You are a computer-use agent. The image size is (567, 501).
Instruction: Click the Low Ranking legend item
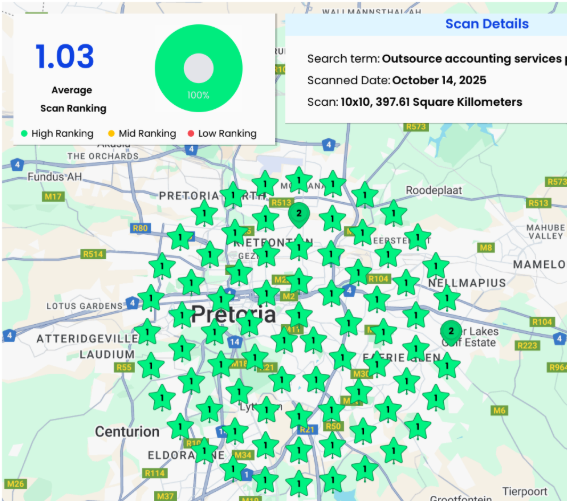pyautogui.click(x=222, y=133)
